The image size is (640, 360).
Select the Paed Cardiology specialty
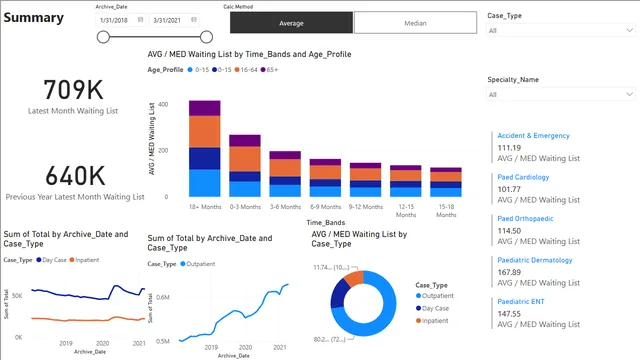(523, 177)
